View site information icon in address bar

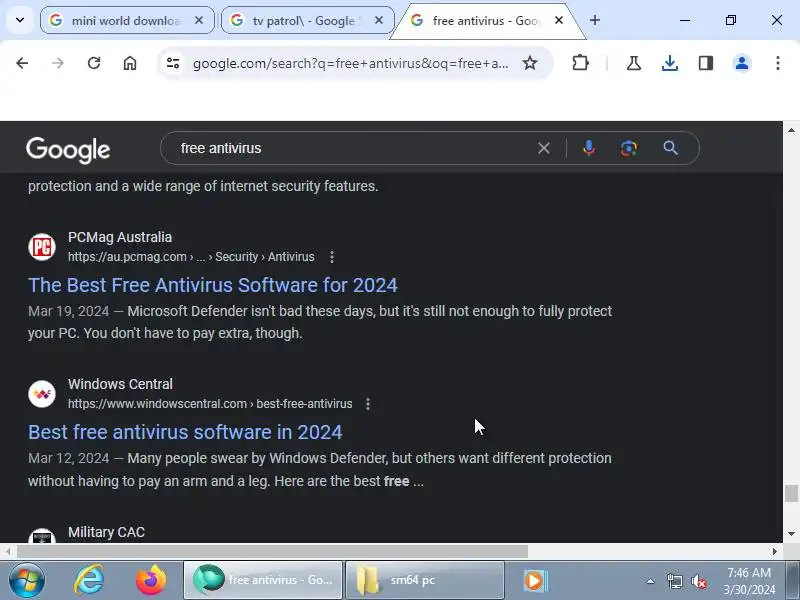point(173,63)
